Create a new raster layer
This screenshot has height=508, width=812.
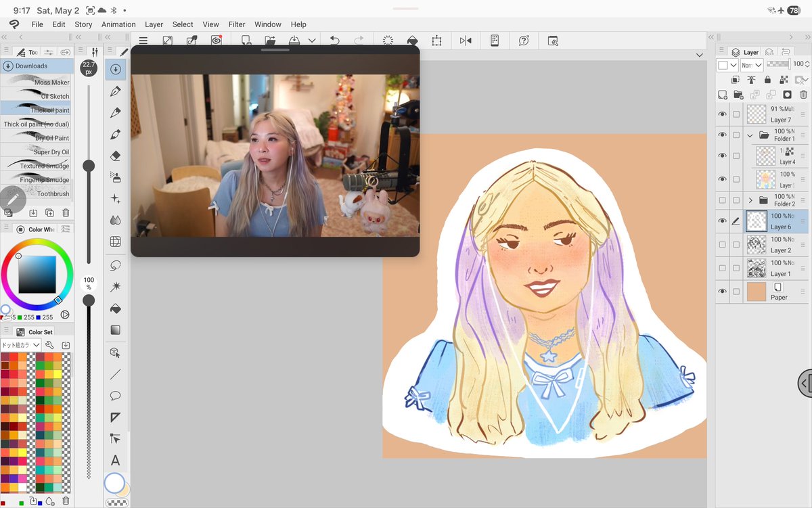coord(723,95)
